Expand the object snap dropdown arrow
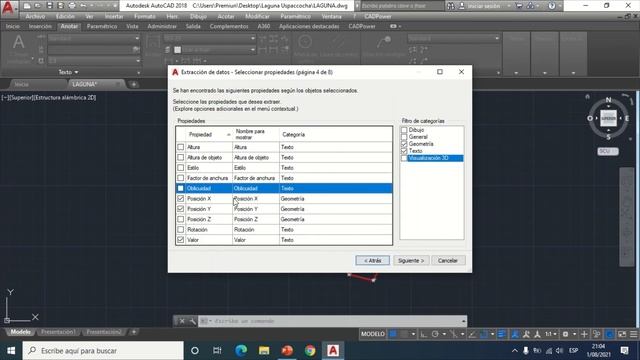Screen dimensions: 640x360 pos(492,334)
